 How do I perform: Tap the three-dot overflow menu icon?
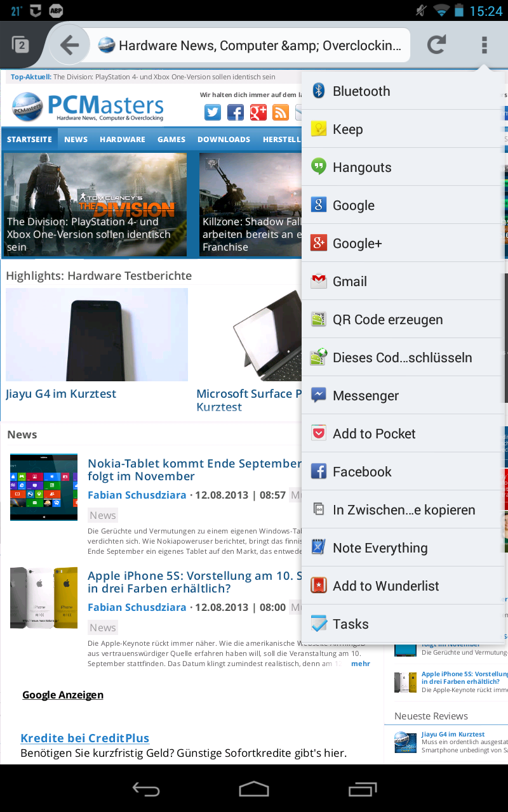[x=485, y=44]
